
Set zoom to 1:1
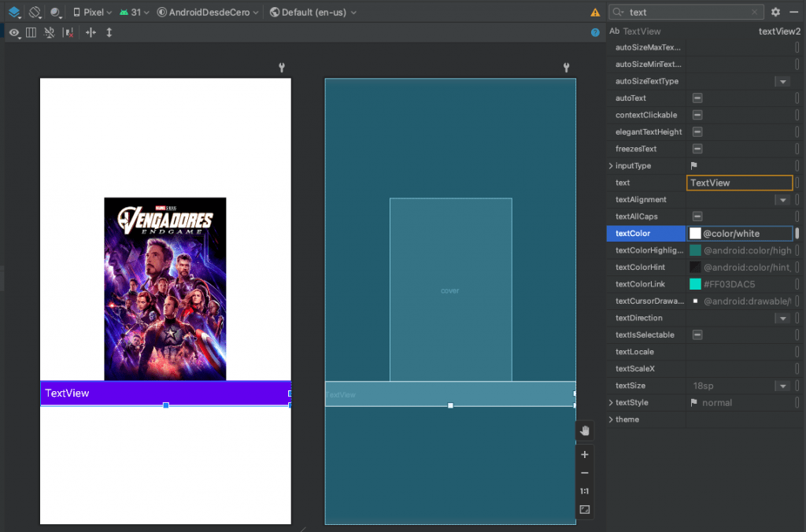coord(585,491)
